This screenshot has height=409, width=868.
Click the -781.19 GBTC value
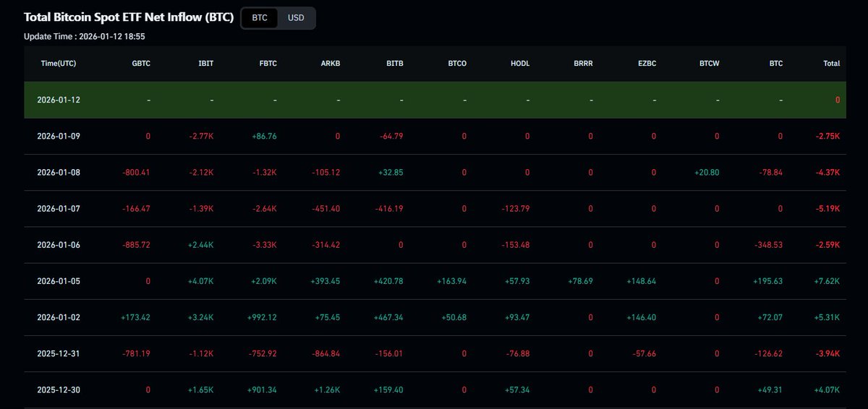click(x=136, y=354)
